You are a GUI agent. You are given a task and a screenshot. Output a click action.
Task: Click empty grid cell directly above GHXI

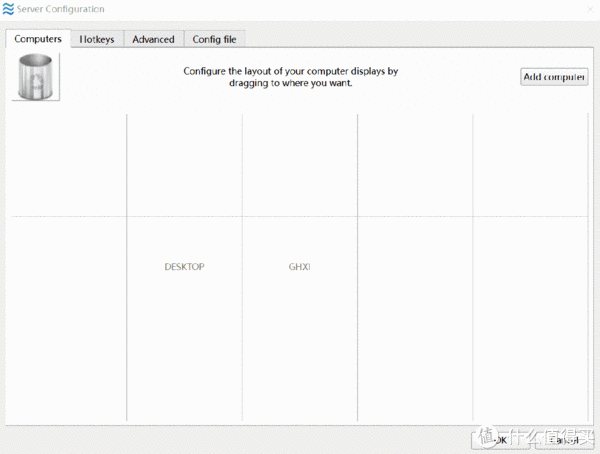coord(300,165)
